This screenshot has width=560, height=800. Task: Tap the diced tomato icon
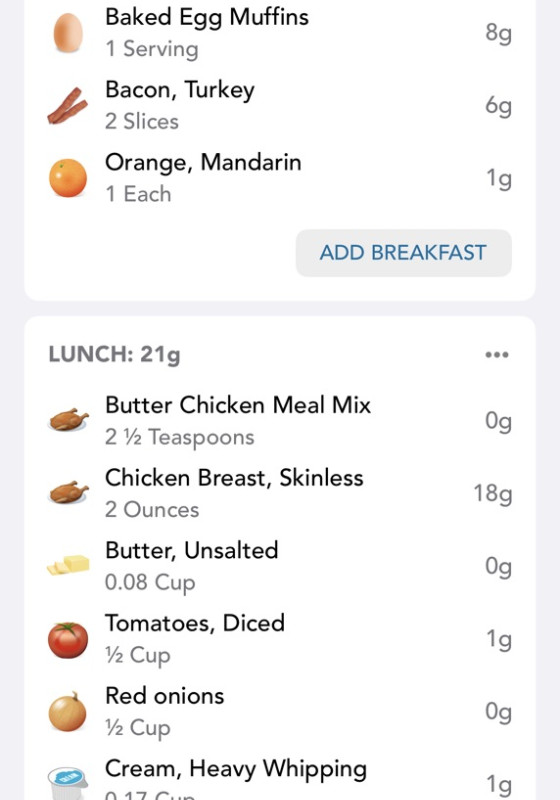point(68,640)
